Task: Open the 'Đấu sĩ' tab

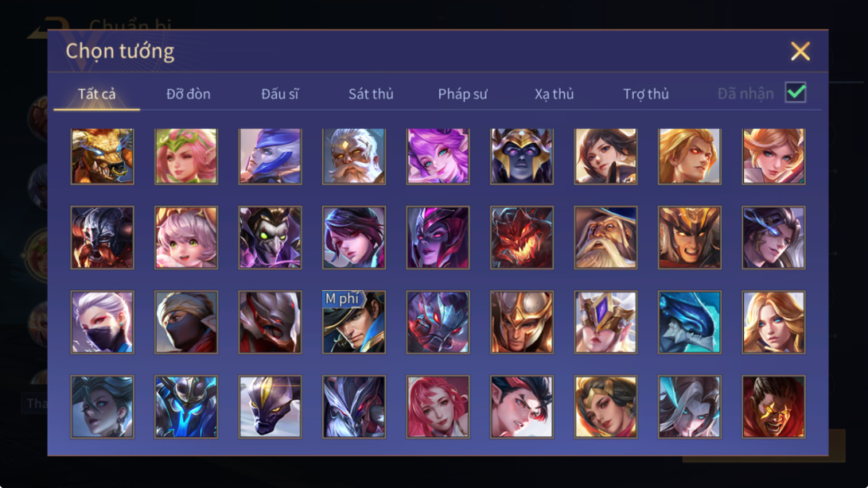Action: (x=279, y=94)
